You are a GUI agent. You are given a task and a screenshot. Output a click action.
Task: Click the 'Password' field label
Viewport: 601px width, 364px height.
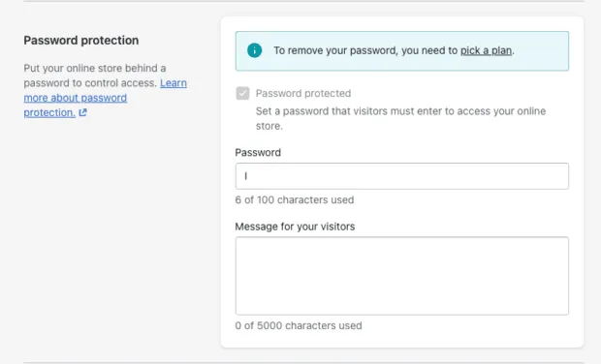point(258,153)
